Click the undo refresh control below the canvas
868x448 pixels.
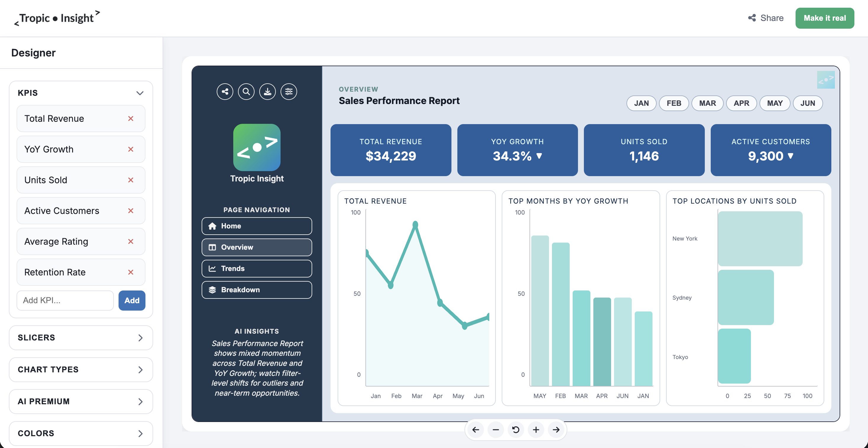(516, 430)
